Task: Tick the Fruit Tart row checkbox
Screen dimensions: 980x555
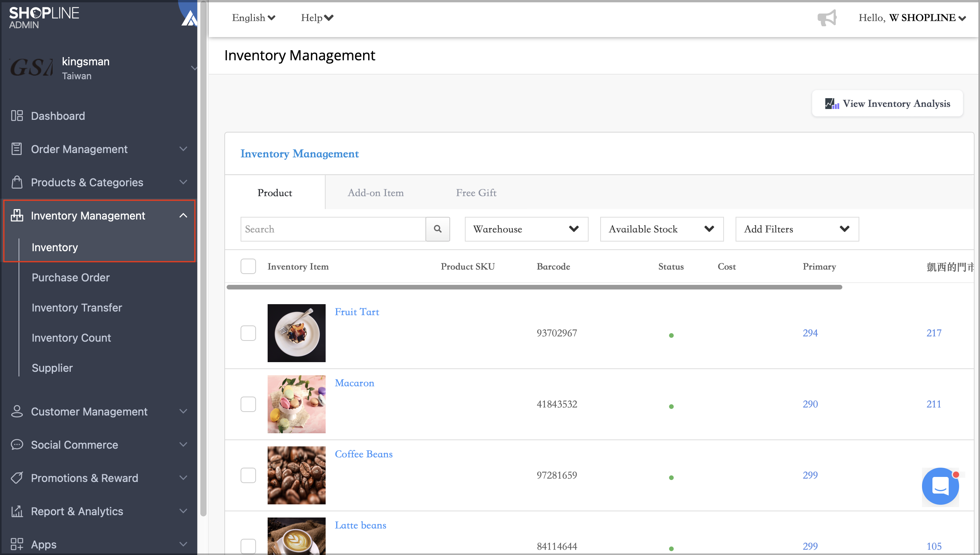Action: 248,333
